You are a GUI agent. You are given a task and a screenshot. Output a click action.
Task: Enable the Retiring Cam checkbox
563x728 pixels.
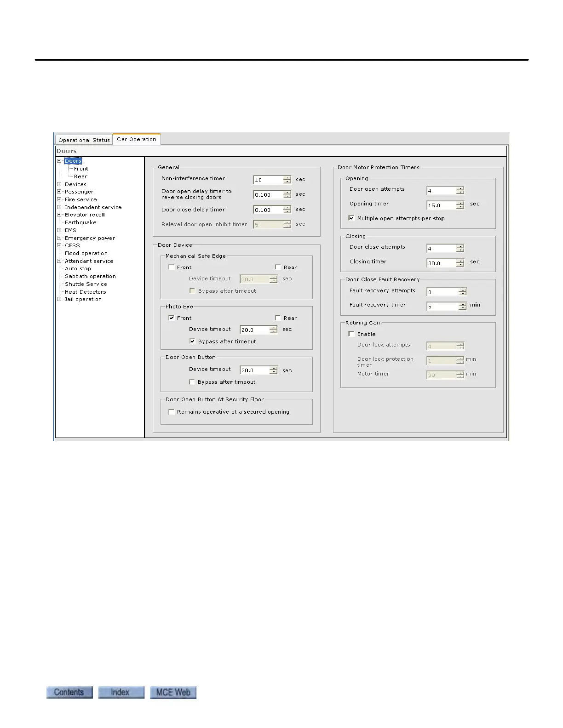(x=351, y=334)
